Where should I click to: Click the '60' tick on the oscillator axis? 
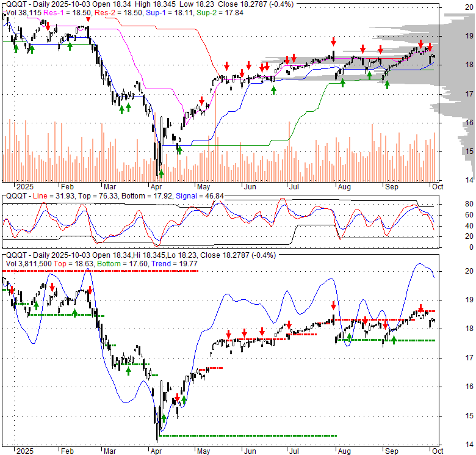[469, 215]
